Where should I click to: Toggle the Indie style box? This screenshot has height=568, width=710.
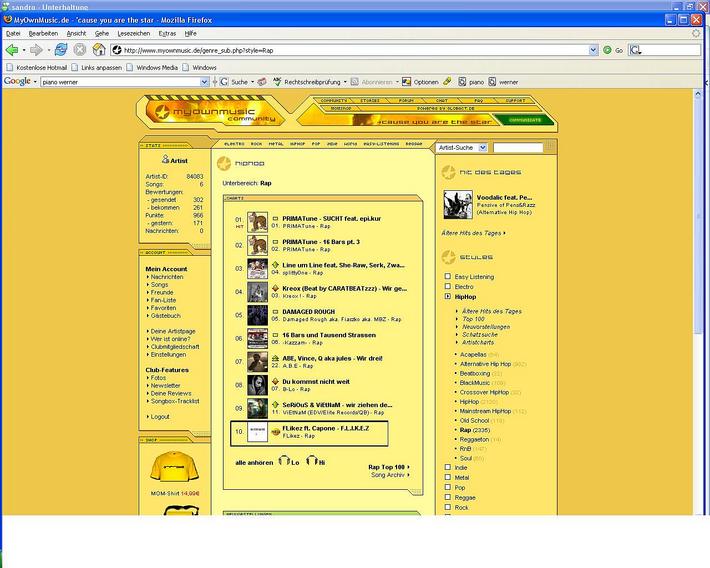(448, 467)
